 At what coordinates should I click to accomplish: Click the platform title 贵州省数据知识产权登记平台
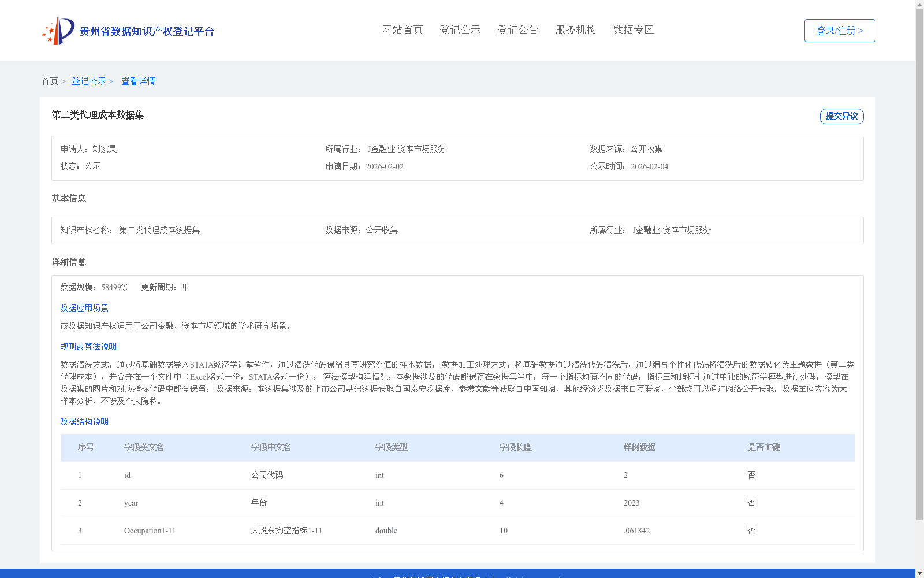147,31
